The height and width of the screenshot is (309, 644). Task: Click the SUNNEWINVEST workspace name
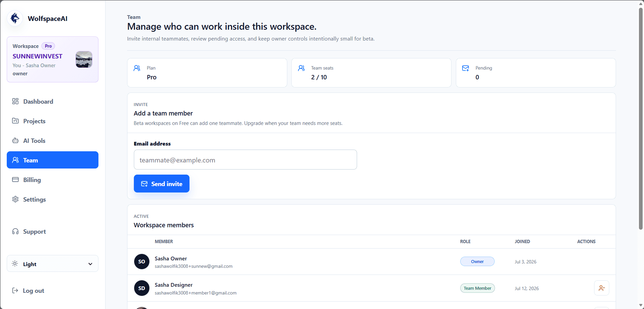coord(37,56)
